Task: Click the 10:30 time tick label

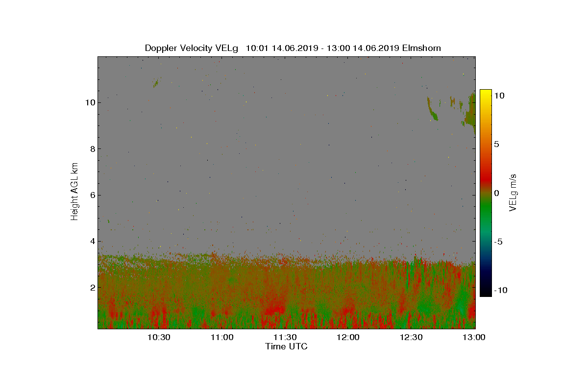Action: (159, 337)
